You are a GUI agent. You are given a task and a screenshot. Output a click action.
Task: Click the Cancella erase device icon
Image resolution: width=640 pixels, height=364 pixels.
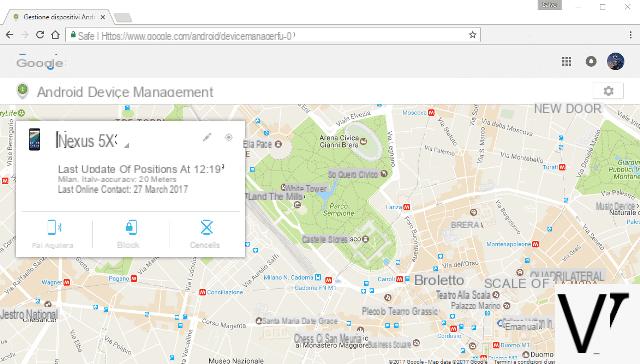[207, 227]
